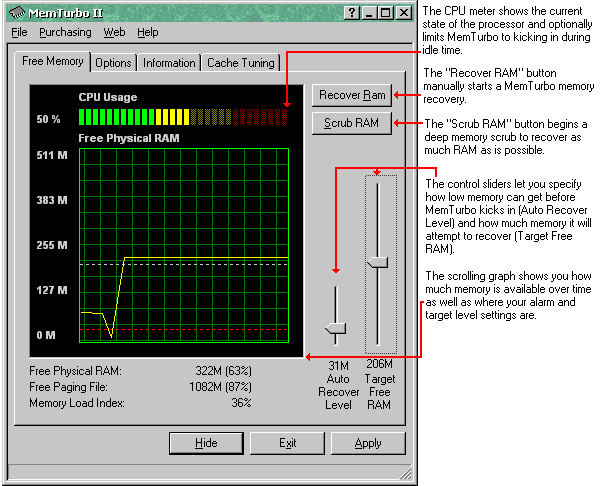Click the 206M Target Free RAM value
604x486 pixels.
point(379,364)
